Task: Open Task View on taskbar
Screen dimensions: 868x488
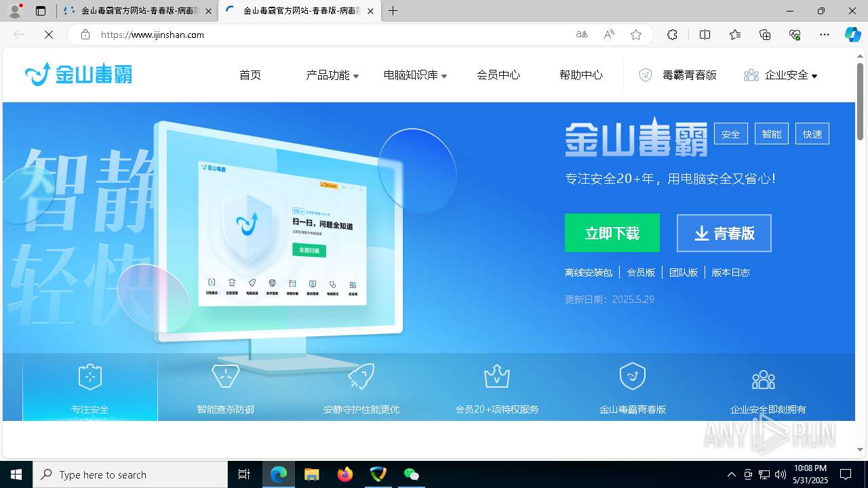Action: click(244, 474)
